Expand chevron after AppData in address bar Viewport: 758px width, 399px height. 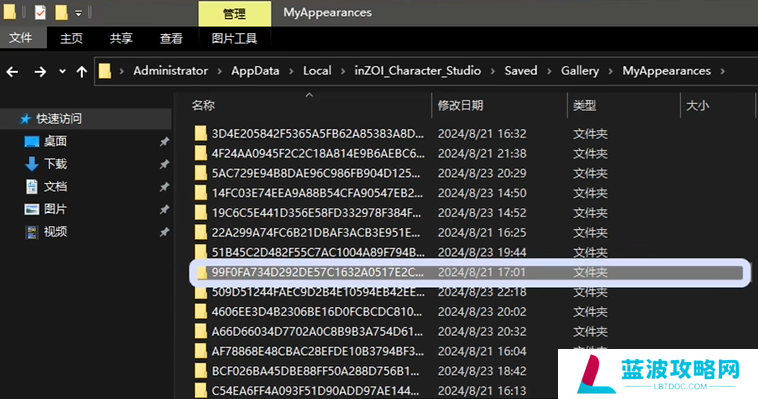click(291, 71)
